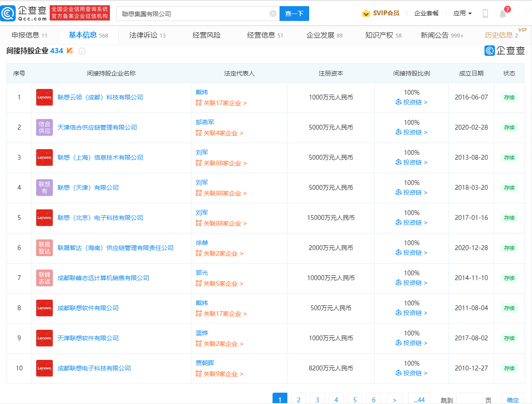The image size is (532, 404).
Task: Open 投资链 for 成都联想电子科技有限公司
Action: pyautogui.click(x=411, y=373)
